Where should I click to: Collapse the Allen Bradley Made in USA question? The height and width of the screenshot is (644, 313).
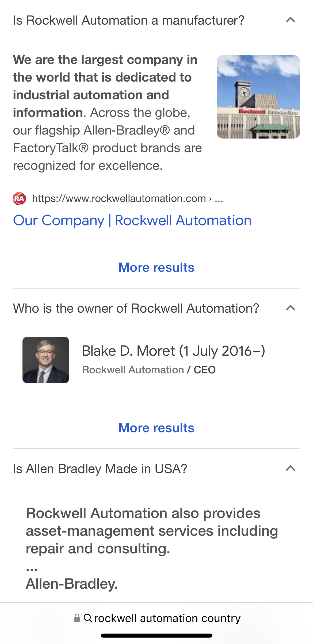[x=290, y=469]
